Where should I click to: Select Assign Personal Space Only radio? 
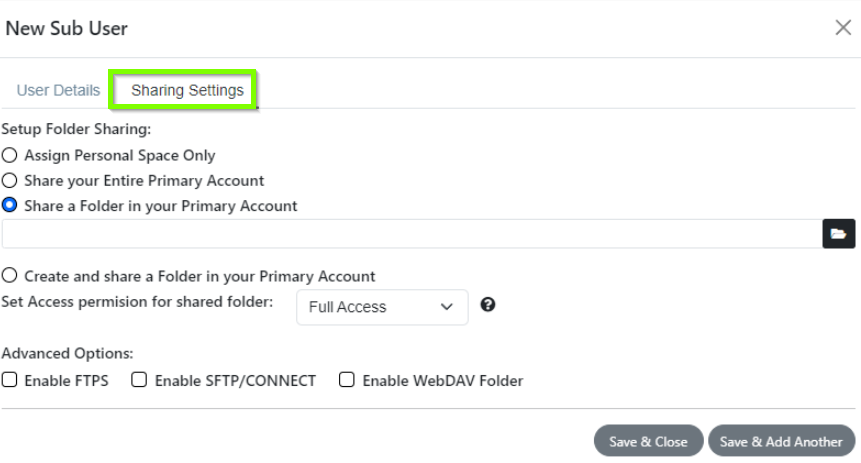[x=9, y=155]
